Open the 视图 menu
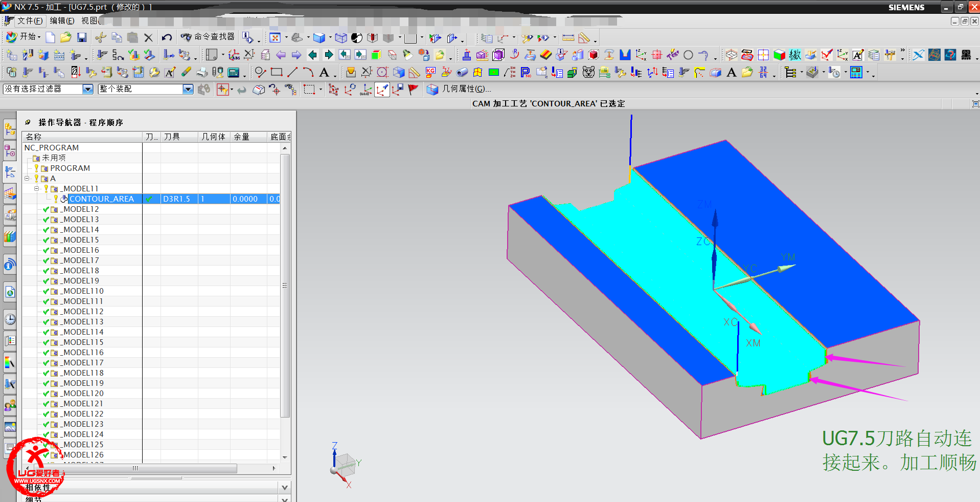The image size is (980, 502). click(x=89, y=20)
